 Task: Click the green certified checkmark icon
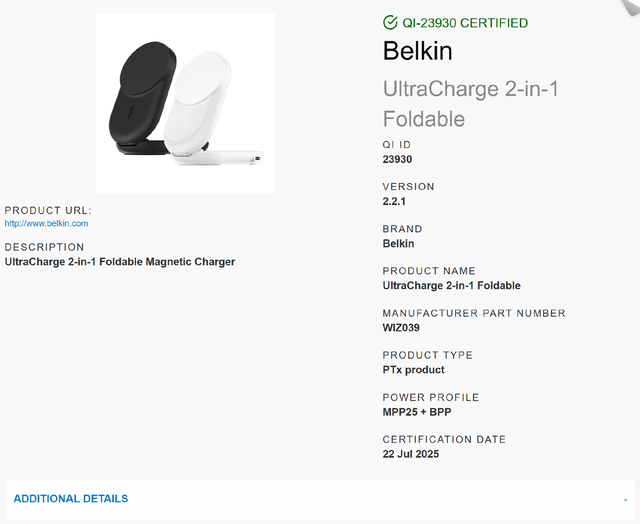(x=390, y=22)
